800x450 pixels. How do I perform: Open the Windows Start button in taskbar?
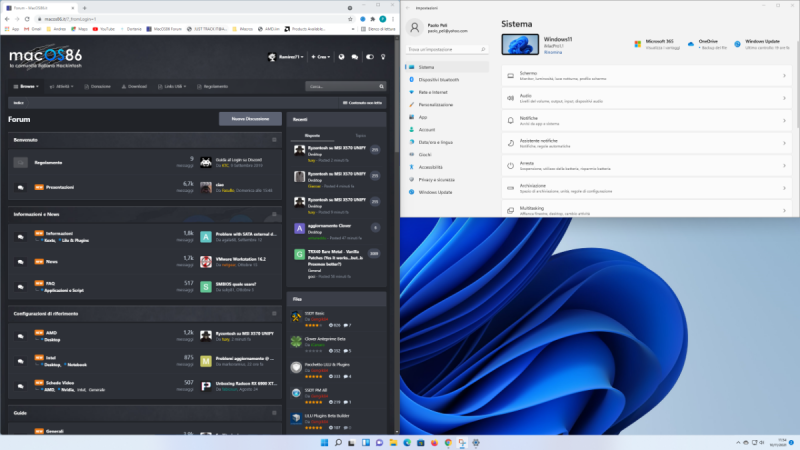coord(324,443)
